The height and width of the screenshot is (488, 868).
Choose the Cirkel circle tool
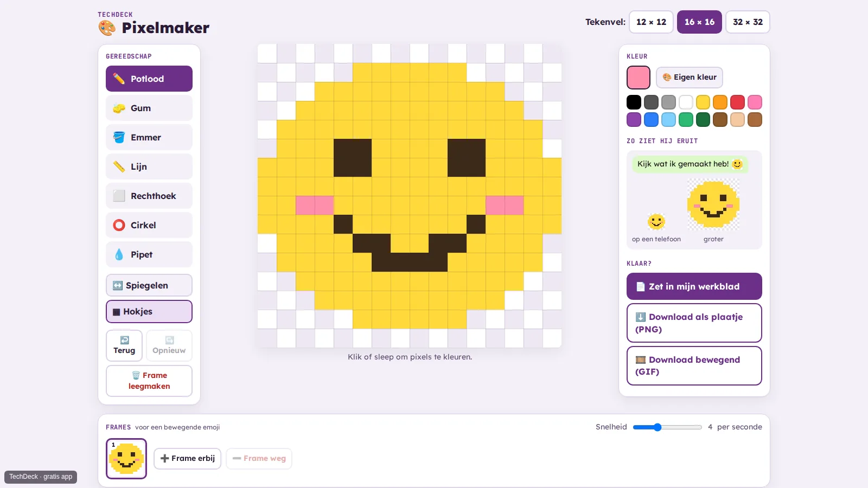(149, 225)
